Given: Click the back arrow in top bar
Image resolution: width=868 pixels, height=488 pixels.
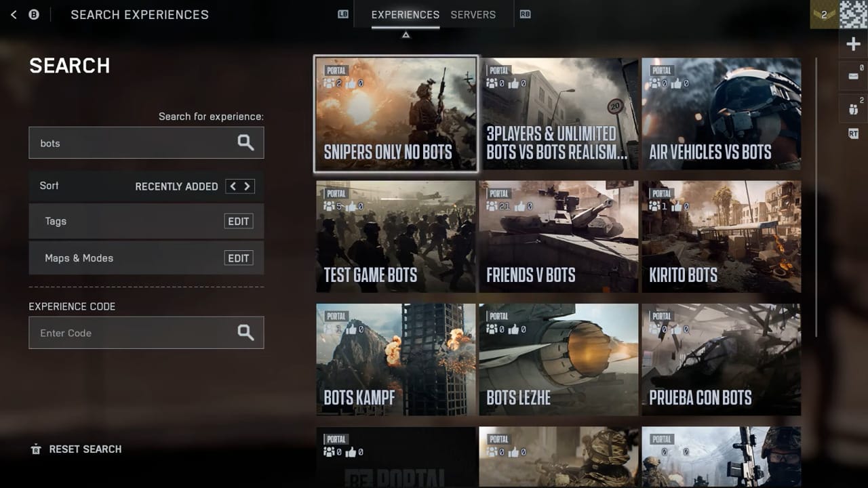Looking at the screenshot, I should pos(14,14).
